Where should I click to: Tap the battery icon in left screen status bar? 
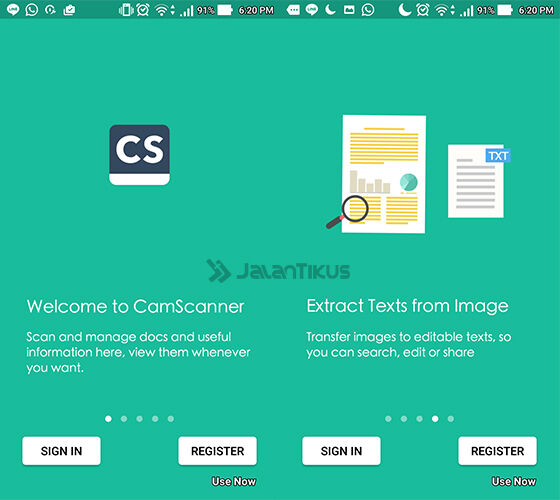[x=225, y=10]
